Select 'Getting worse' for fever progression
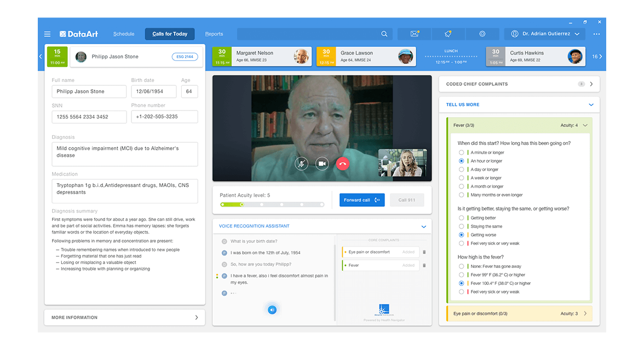The image size is (644, 350). pyautogui.click(x=461, y=235)
